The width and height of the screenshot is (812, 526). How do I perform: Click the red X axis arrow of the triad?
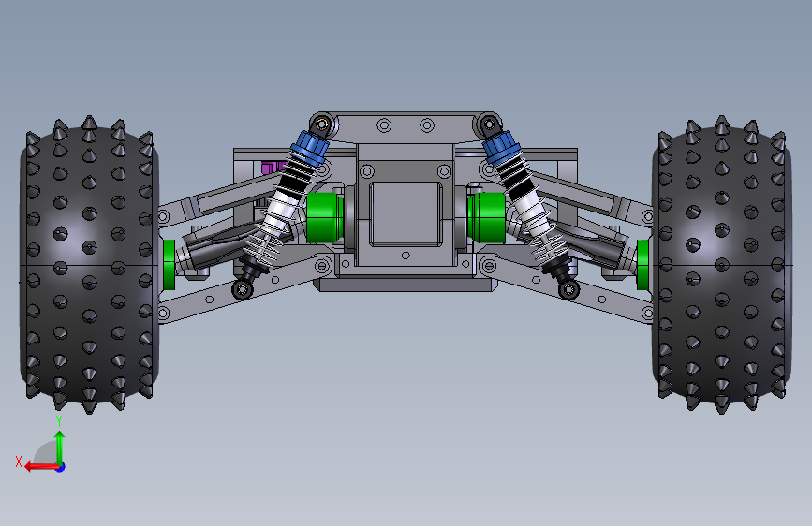click(x=41, y=467)
